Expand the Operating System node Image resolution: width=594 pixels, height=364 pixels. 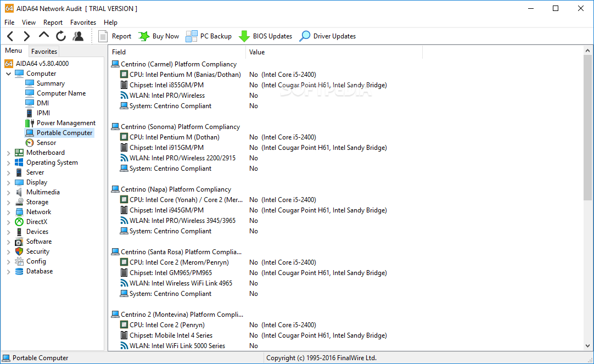[x=8, y=163]
